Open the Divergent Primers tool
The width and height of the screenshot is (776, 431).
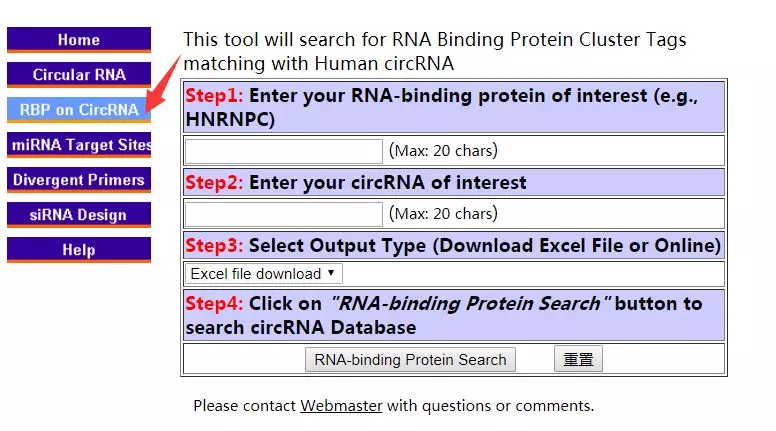click(x=79, y=180)
